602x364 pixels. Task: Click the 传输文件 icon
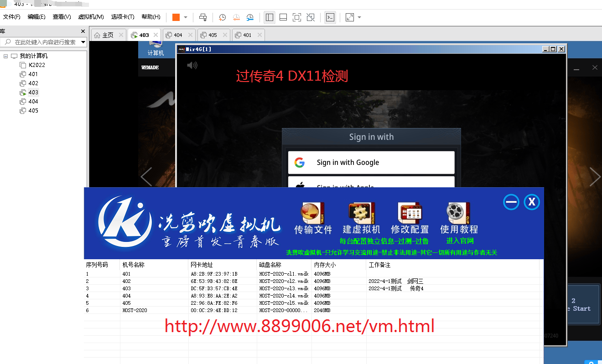pos(313,219)
